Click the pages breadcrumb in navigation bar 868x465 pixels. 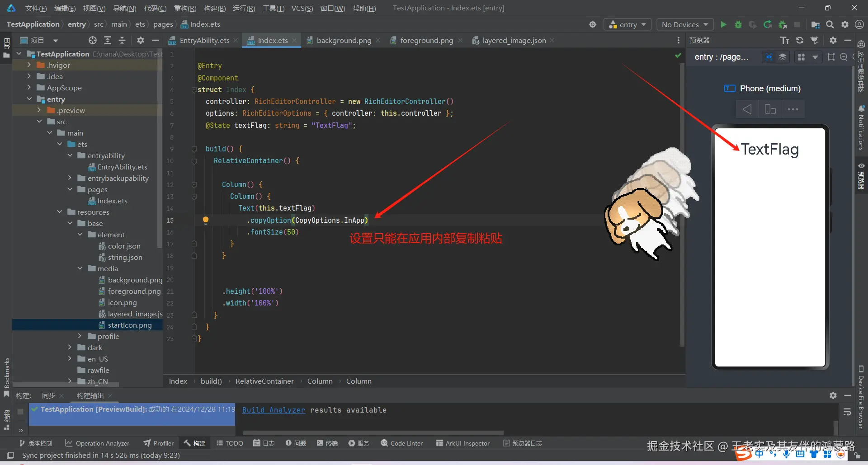(x=163, y=24)
